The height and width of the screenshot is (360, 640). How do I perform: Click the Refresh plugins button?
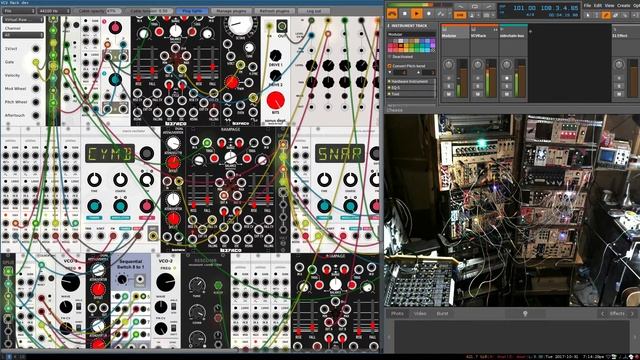coord(274,11)
